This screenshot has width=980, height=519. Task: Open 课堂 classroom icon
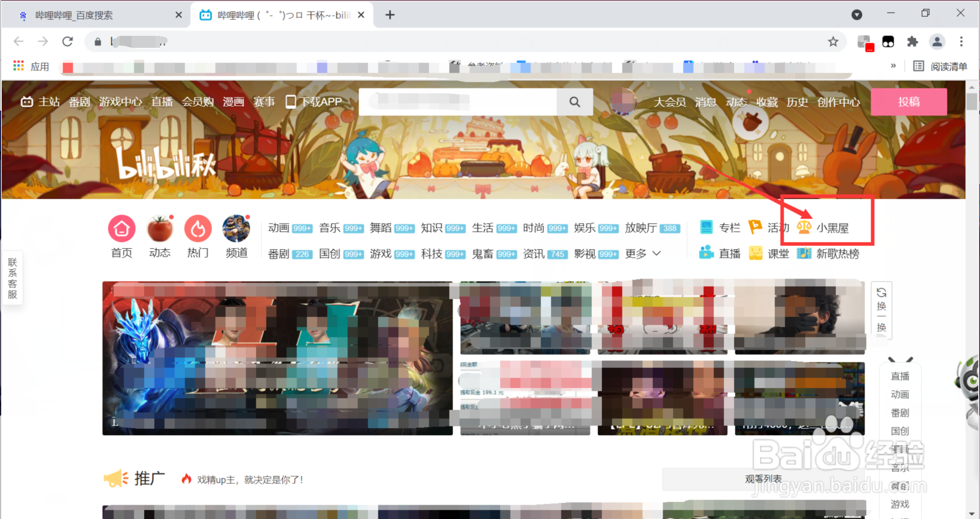point(756,253)
